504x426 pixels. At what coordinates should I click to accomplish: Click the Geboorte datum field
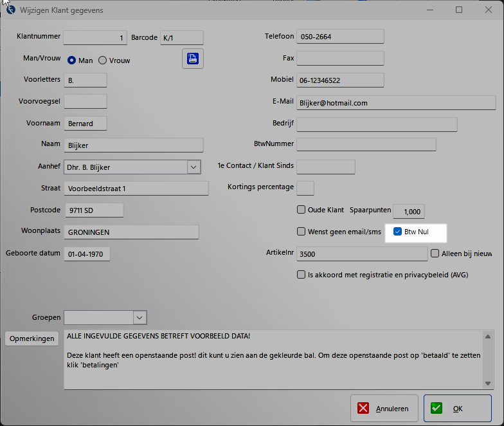87,254
